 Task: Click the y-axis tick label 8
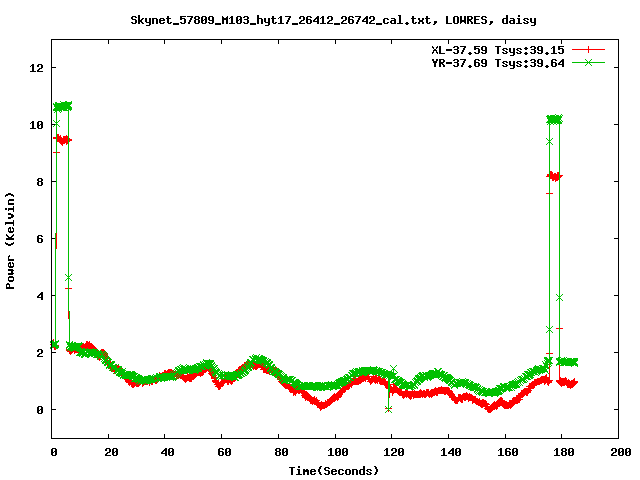[x=40, y=182]
